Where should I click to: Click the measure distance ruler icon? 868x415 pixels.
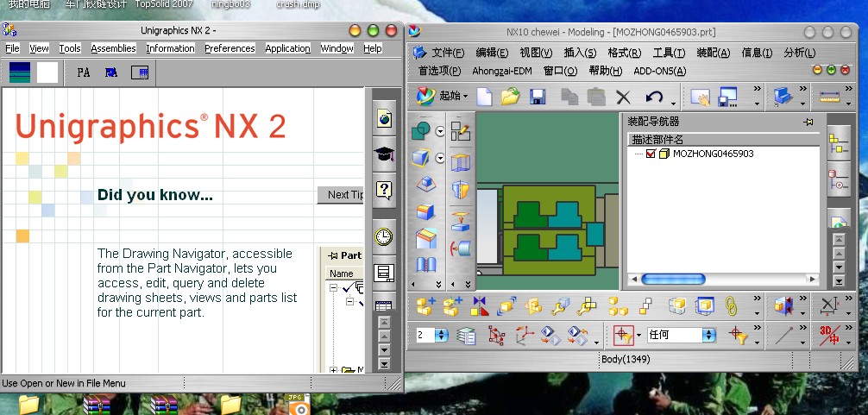point(830,97)
